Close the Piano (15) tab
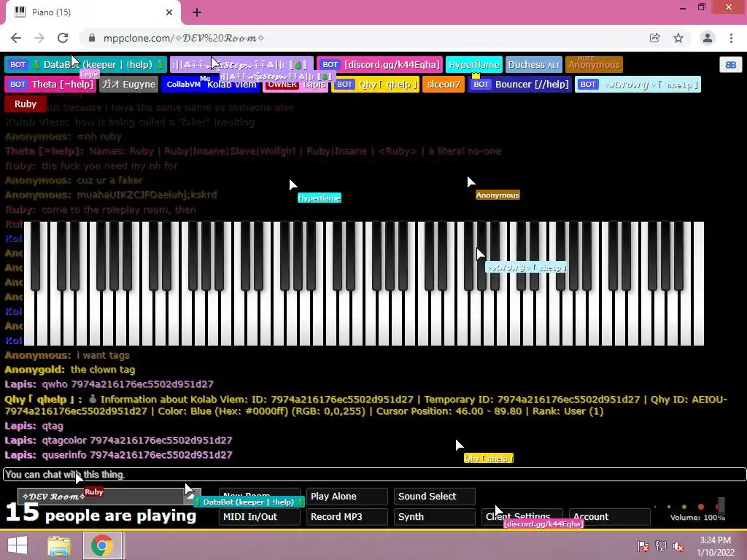The height and width of the screenshot is (560, 747). click(x=169, y=12)
